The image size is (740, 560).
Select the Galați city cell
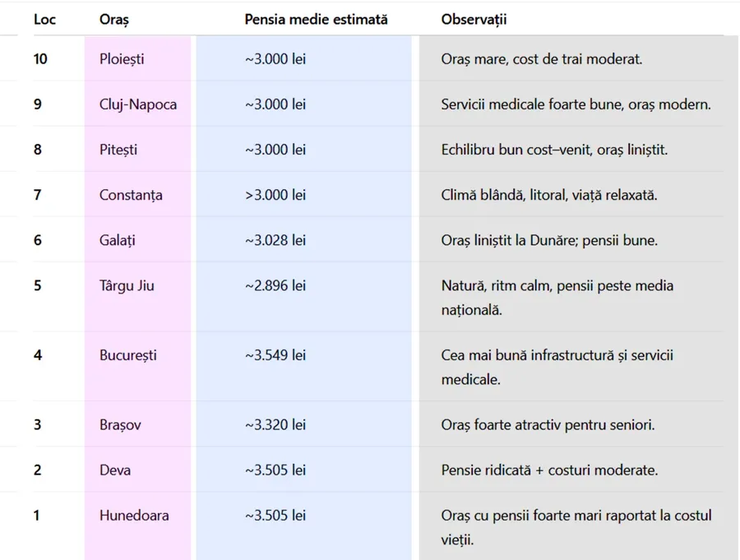(x=117, y=240)
